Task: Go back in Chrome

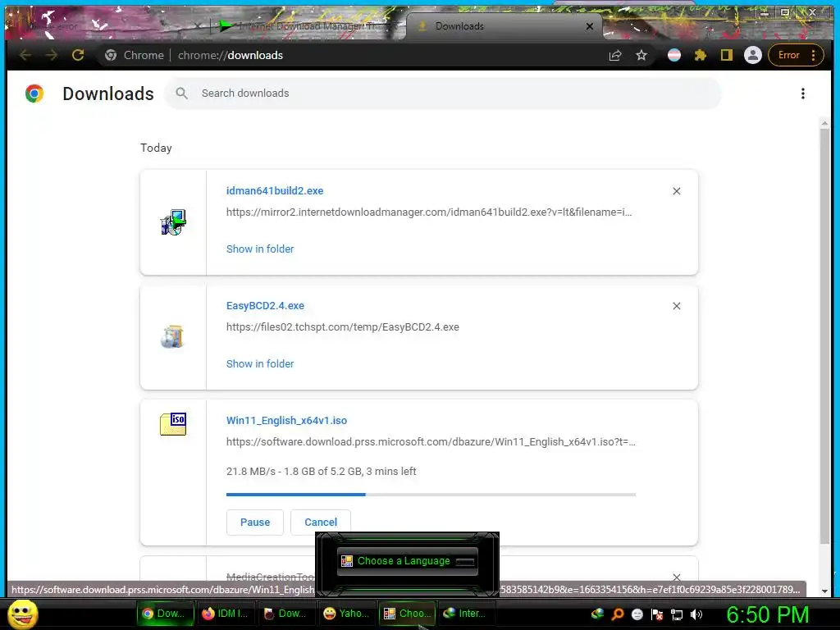Action: pyautogui.click(x=25, y=55)
